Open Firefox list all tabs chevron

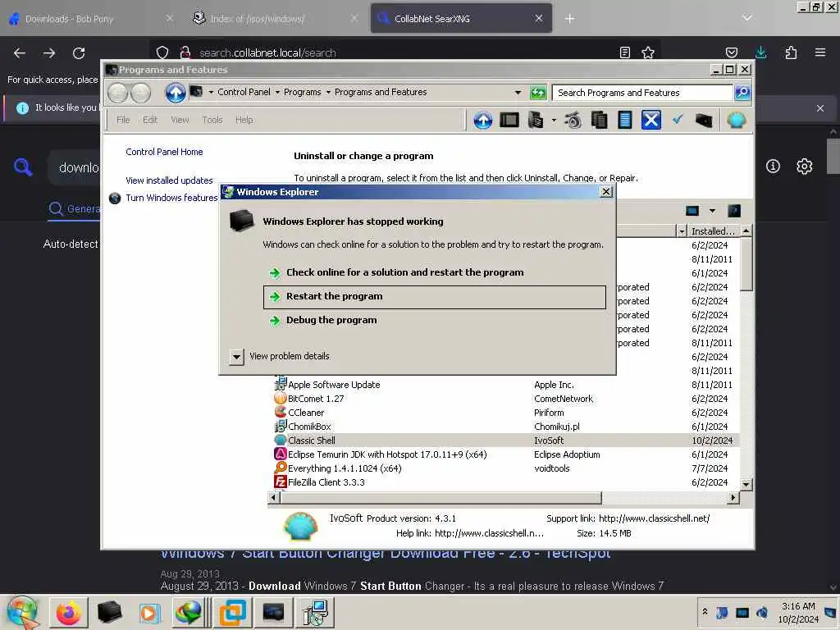click(x=746, y=18)
